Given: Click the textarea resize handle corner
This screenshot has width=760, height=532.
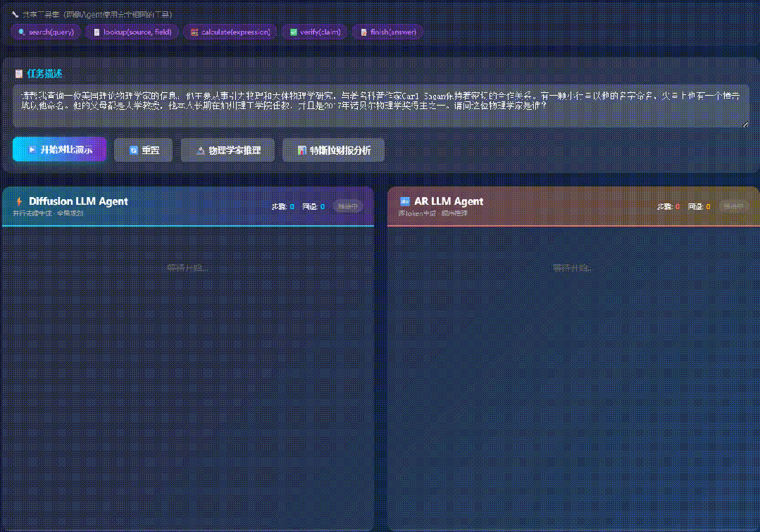Looking at the screenshot, I should coord(746,125).
